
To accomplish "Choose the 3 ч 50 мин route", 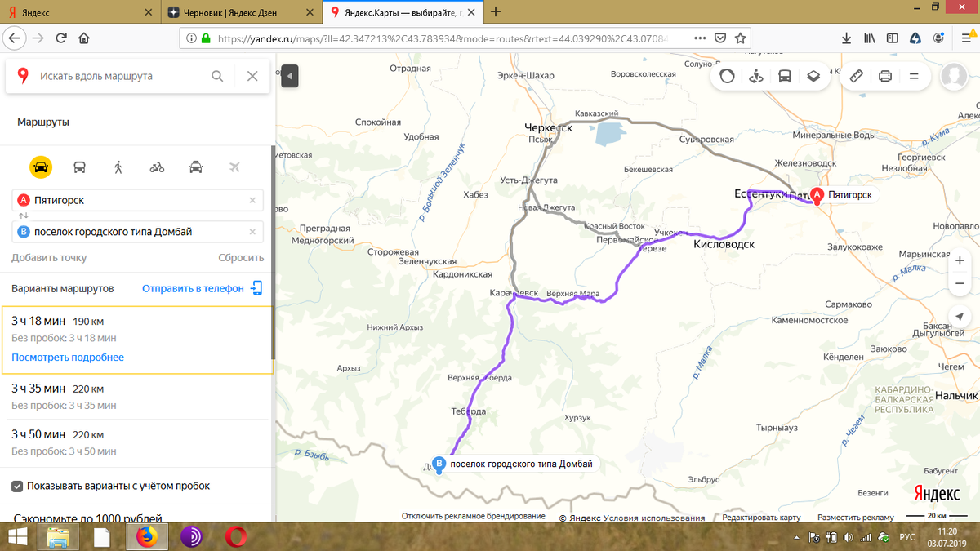I will tap(136, 442).
